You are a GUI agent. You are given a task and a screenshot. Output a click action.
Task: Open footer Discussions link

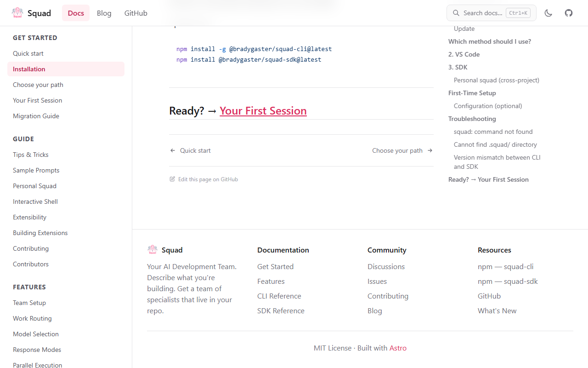(386, 266)
